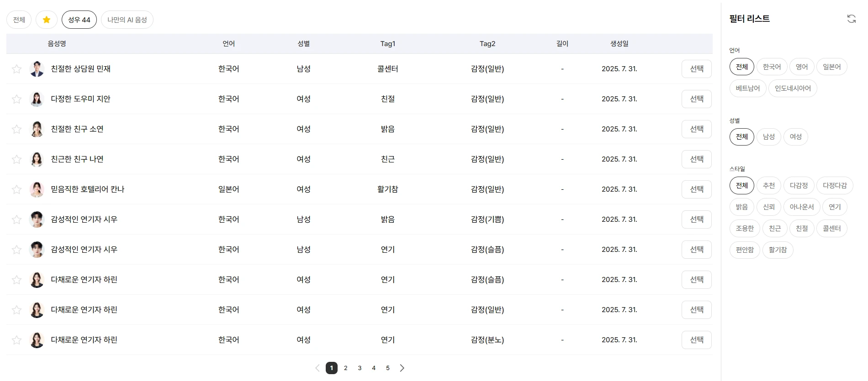This screenshot has height=381, width=868.
Task: Jump to page 3 in pagination
Action: pyautogui.click(x=360, y=368)
